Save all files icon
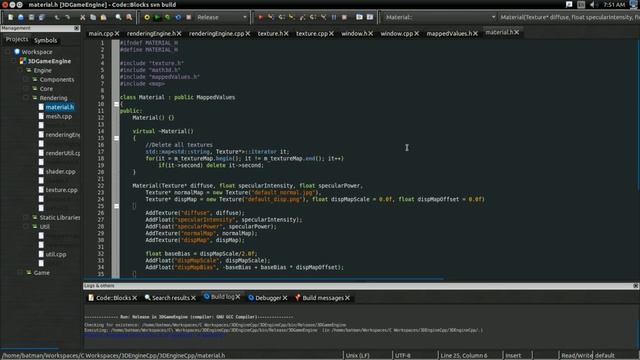The width and height of the screenshot is (640, 360). tap(42, 17)
